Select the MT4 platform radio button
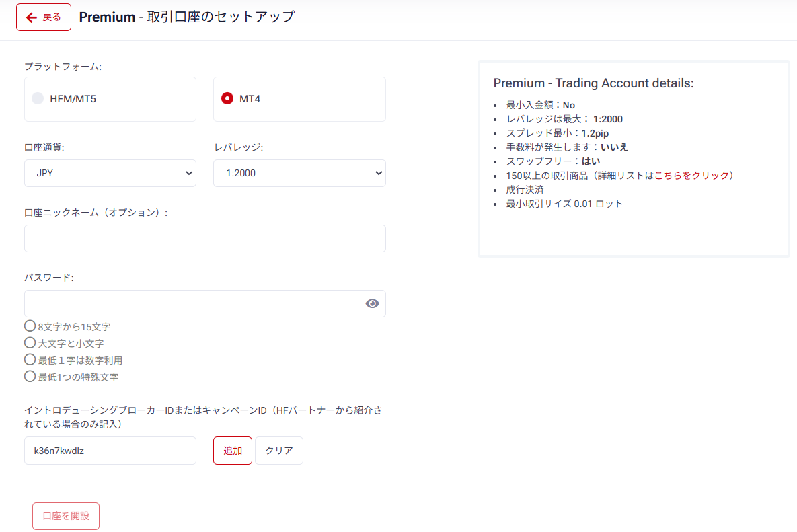 (x=227, y=99)
